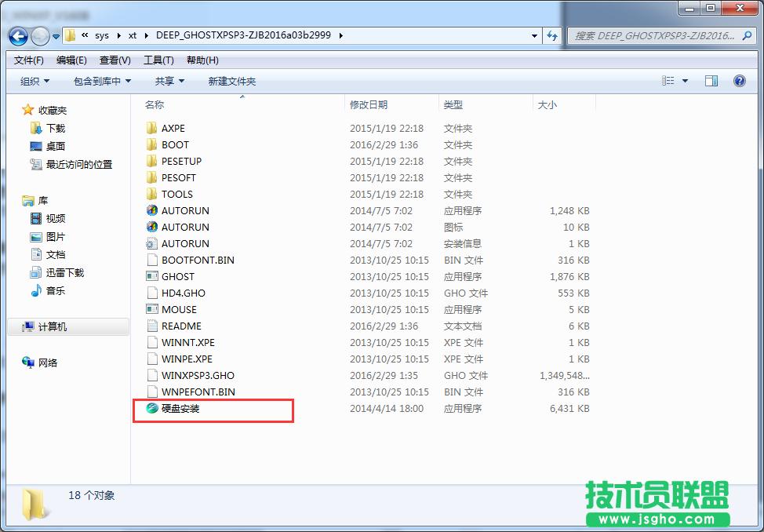This screenshot has width=764, height=532.
Task: Click the back navigation arrow
Action: 17,36
